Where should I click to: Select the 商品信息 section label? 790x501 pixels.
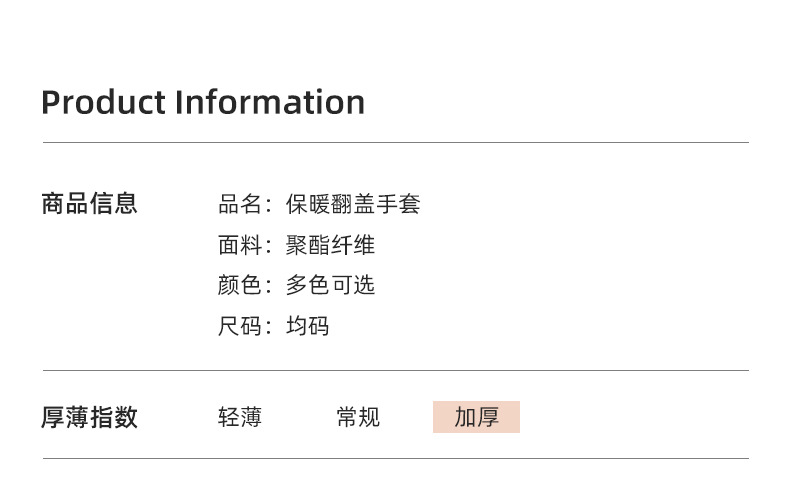point(89,204)
